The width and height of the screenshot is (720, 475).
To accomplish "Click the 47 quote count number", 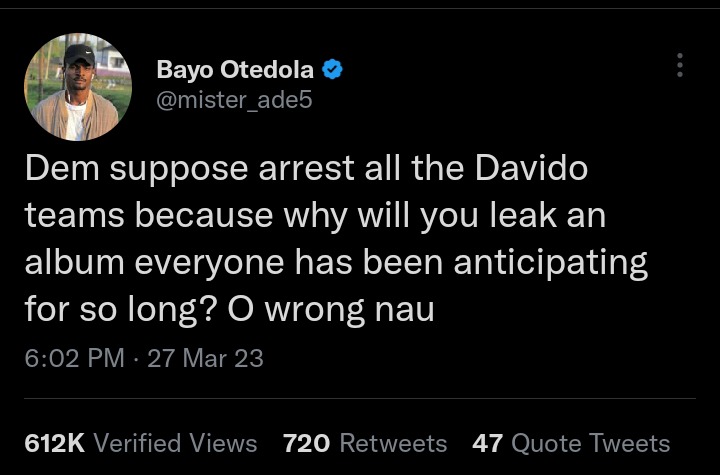I will [x=487, y=443].
